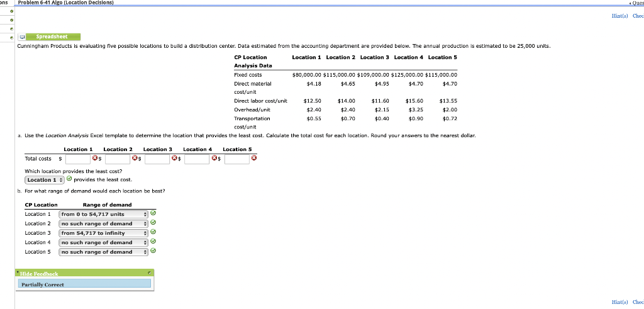Click the $125,000.00 fixed cost value

point(407,75)
